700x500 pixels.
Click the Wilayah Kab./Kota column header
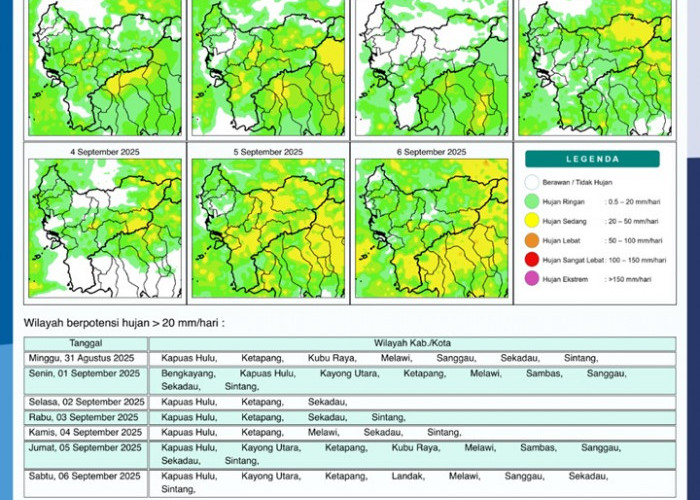[410, 343]
